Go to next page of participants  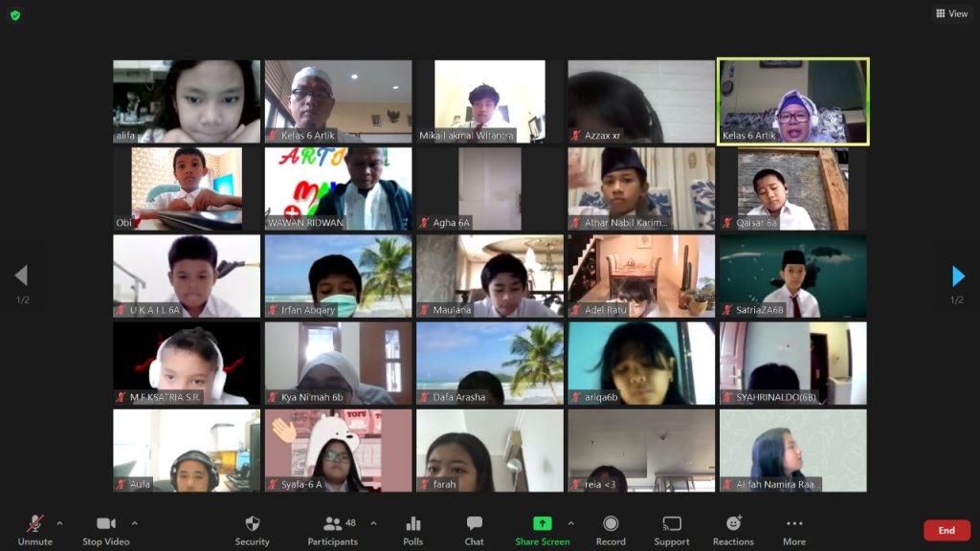coord(958,276)
